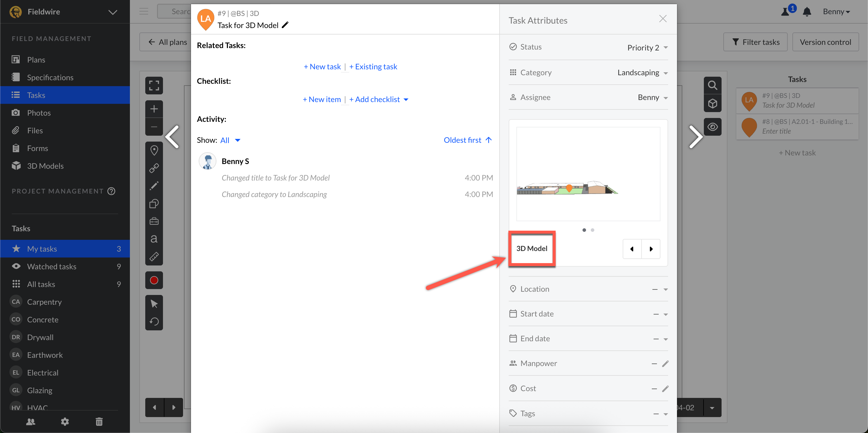Toggle Oldest first sort order
The image size is (868, 433).
pos(467,140)
